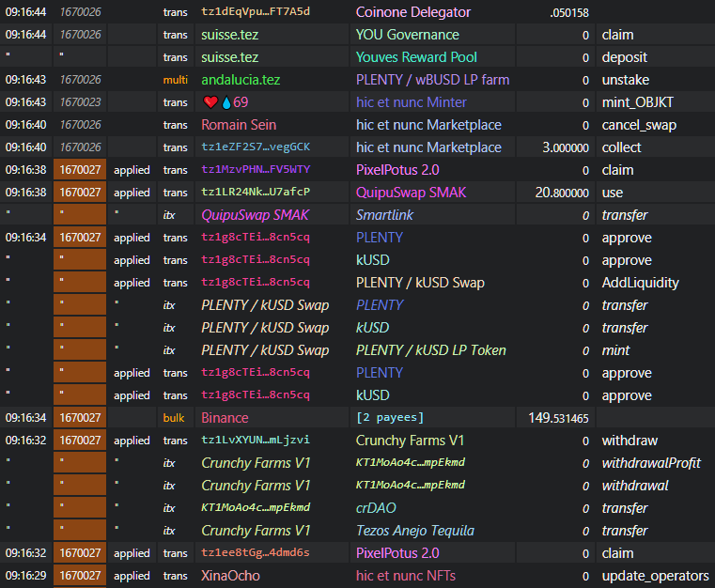Open hic et nunc NFTs contract
715x588 pixels.
point(405,576)
